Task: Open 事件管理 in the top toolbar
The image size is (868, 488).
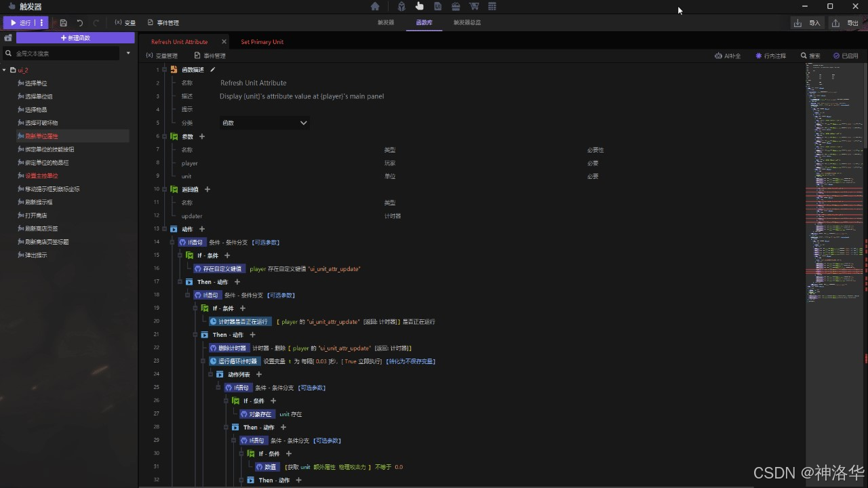Action: point(163,22)
